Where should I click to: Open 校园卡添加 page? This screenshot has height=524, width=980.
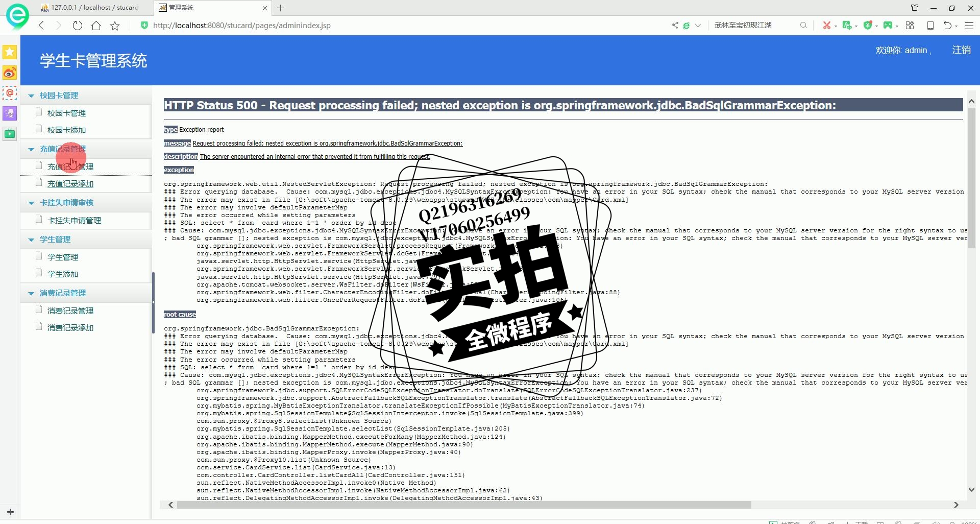coord(66,130)
